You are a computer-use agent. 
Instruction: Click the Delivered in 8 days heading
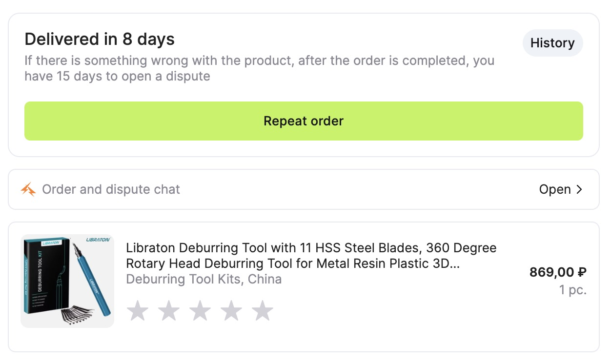click(100, 39)
